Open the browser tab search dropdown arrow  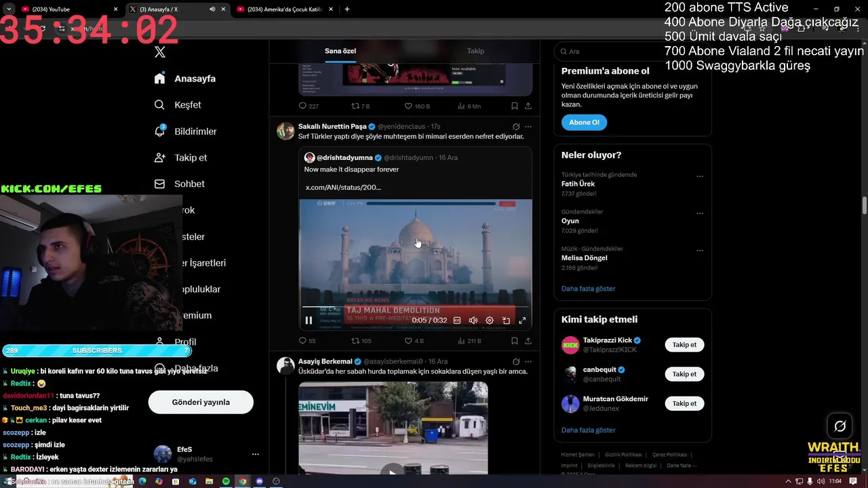click(x=9, y=9)
